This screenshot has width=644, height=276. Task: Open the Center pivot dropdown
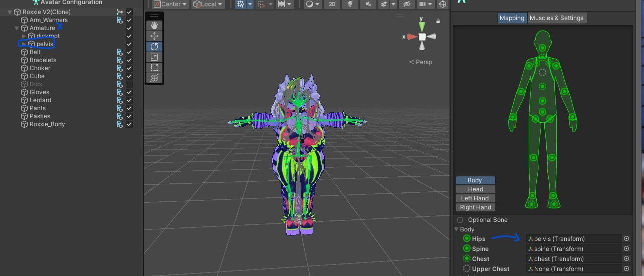[171, 4]
